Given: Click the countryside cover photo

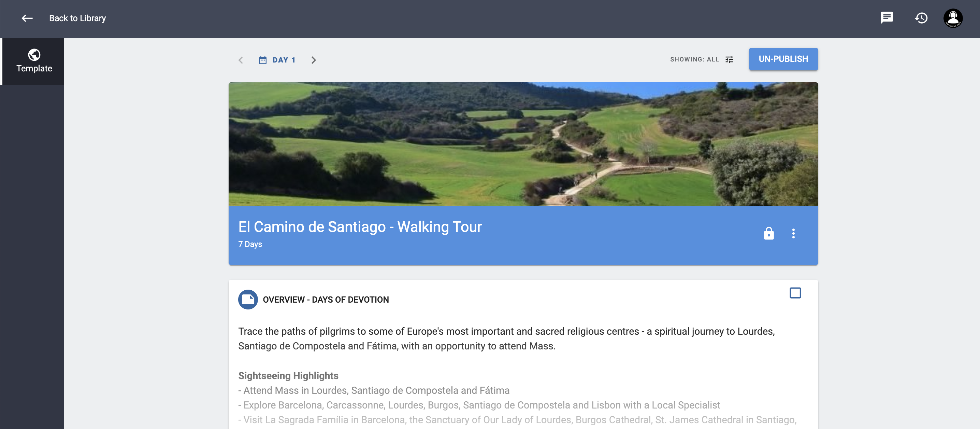Looking at the screenshot, I should pyautogui.click(x=523, y=144).
